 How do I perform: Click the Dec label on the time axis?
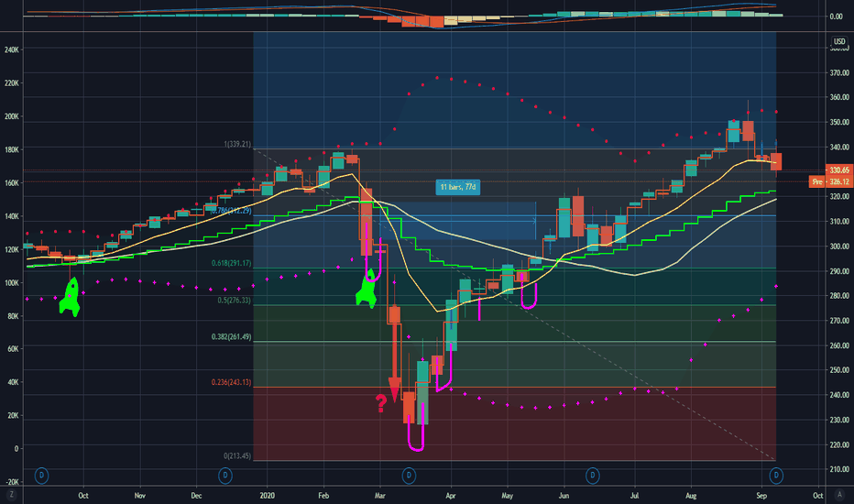pyautogui.click(x=196, y=495)
